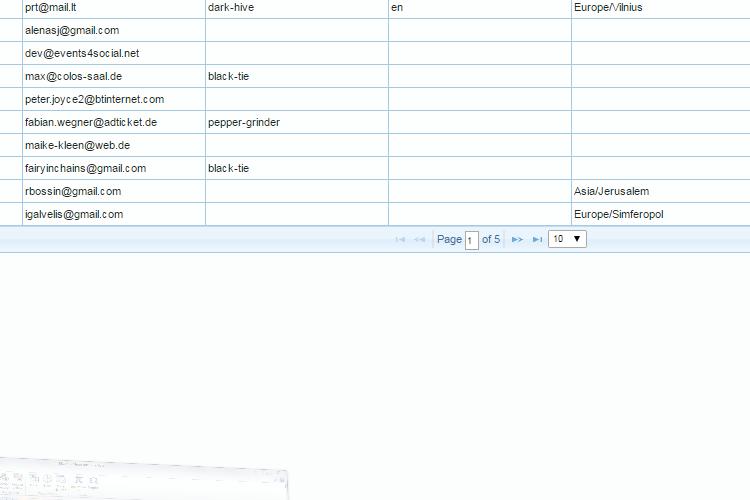This screenshot has height=500, width=750.
Task: Go to first page pager icon
Action: point(400,239)
